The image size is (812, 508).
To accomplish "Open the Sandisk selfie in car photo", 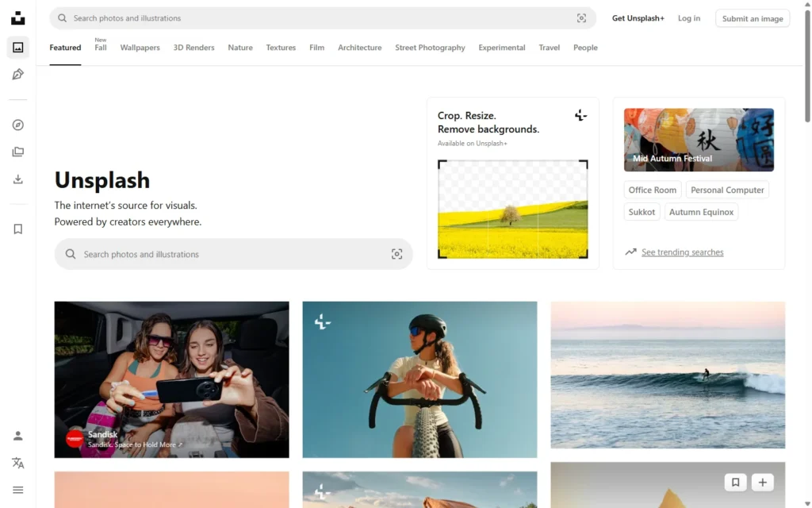I will 171,379.
